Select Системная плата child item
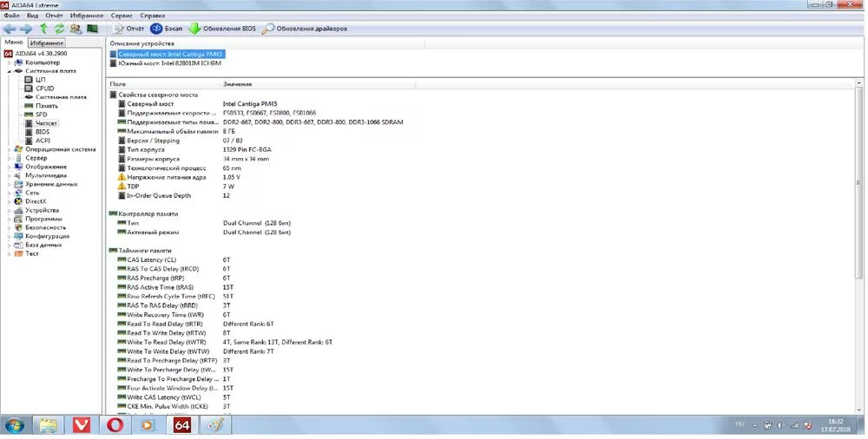 point(56,97)
